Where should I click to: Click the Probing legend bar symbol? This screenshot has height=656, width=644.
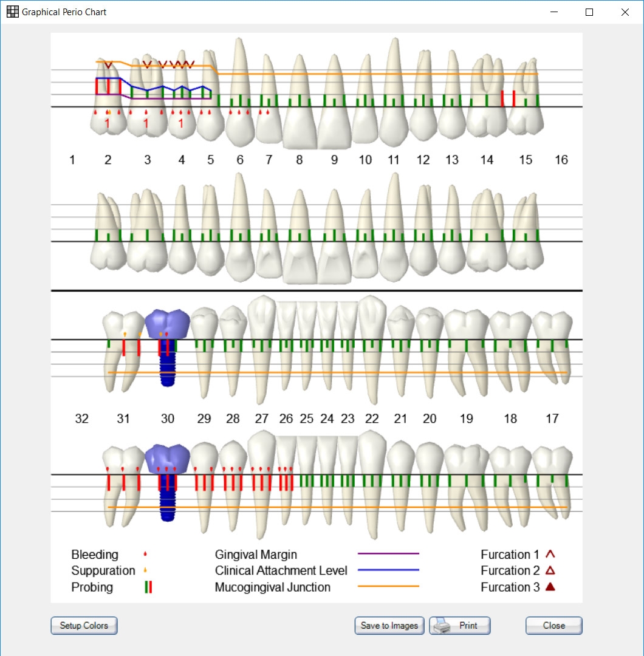148,587
